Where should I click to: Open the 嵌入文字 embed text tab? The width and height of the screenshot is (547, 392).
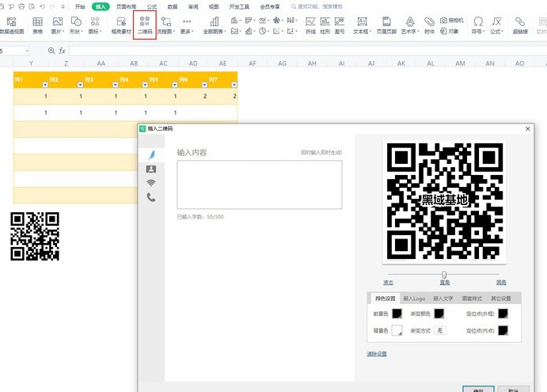443,299
